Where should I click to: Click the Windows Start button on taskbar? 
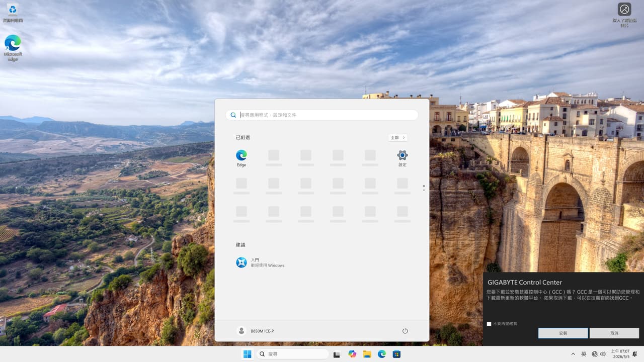pyautogui.click(x=248, y=354)
